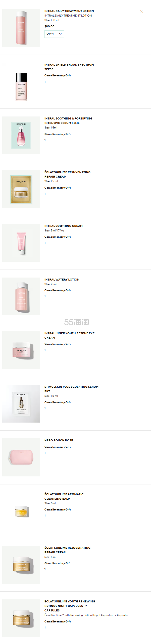Click the Intral Soothing Cream tube image
The width and height of the screenshot is (153, 644).
pyautogui.click(x=21, y=243)
